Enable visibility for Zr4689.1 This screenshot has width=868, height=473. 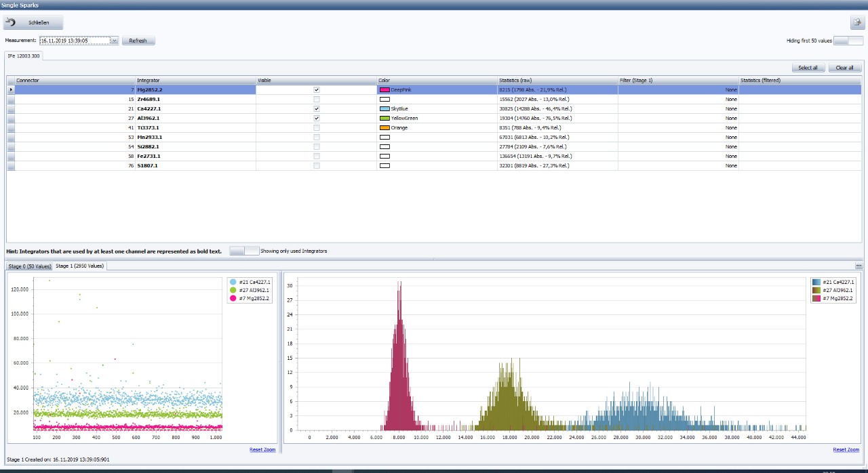click(x=317, y=98)
